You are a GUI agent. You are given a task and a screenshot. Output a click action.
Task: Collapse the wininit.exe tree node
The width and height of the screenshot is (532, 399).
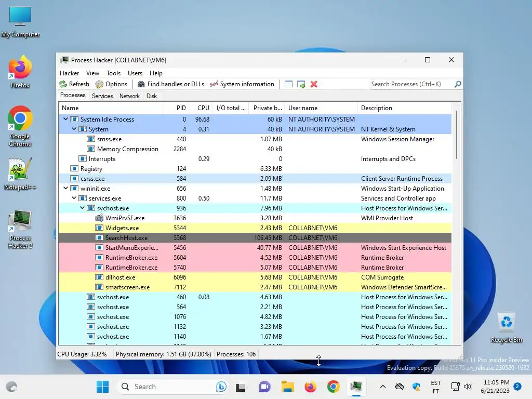(65, 188)
